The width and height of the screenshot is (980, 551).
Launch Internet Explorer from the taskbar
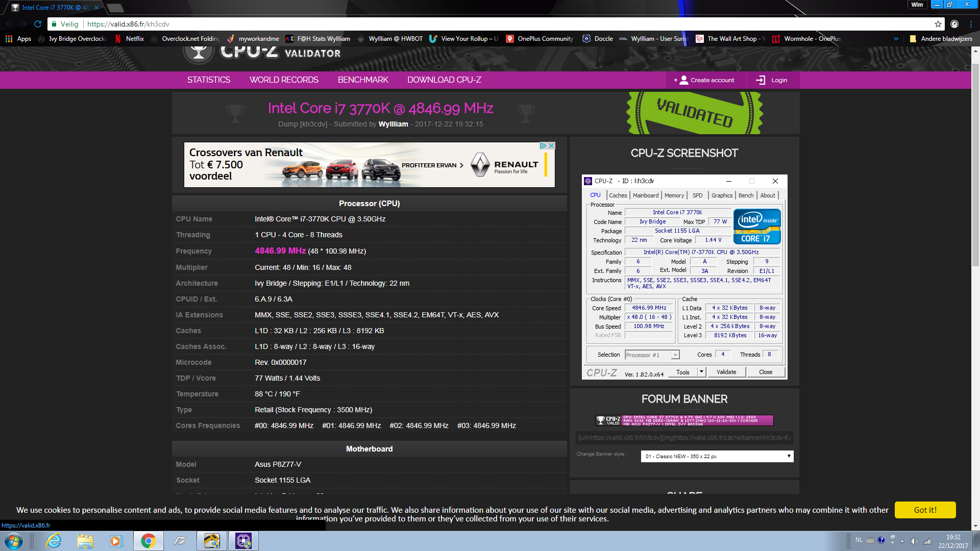[54, 541]
